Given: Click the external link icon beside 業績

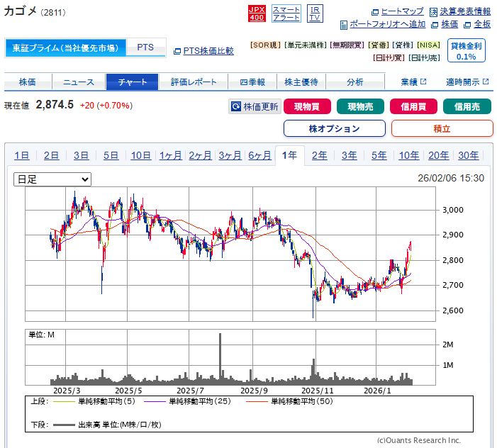Looking at the screenshot, I should (x=423, y=82).
